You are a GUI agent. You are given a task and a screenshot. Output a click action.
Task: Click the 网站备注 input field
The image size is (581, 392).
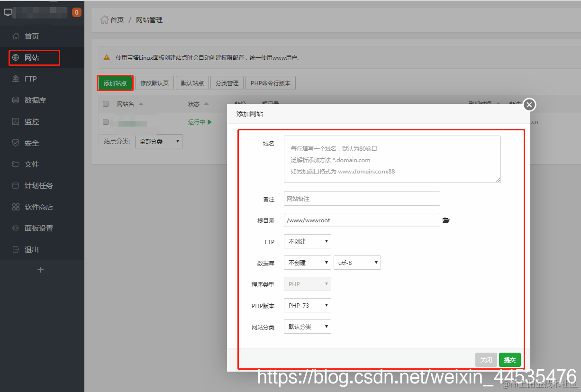pos(362,199)
